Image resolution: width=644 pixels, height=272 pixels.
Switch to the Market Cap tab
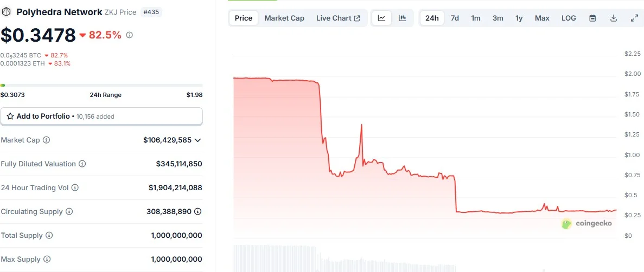(284, 18)
